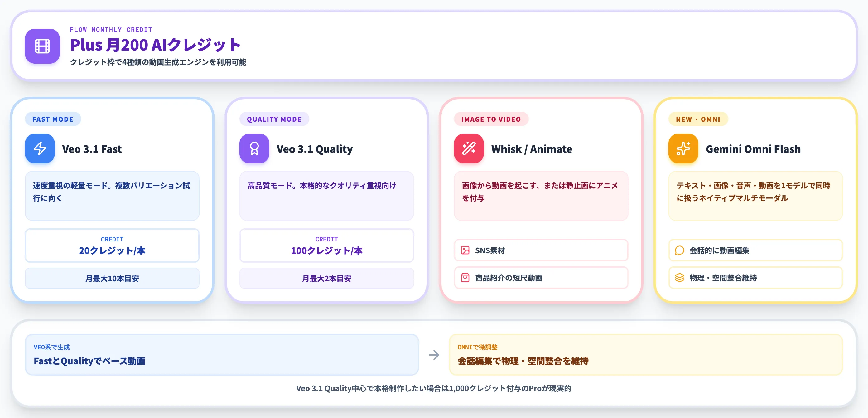Click the 速度重視の軽量モード description
The width and height of the screenshot is (868, 418).
(112, 192)
